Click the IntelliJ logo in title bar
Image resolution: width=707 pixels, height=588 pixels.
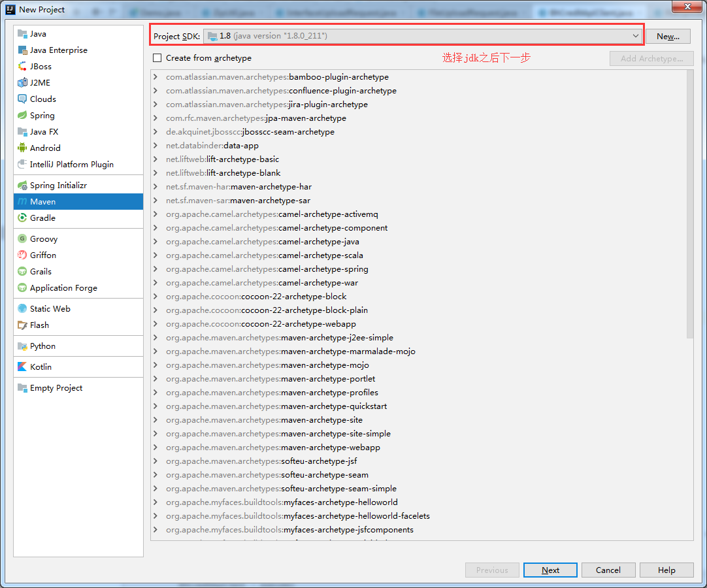10,9
